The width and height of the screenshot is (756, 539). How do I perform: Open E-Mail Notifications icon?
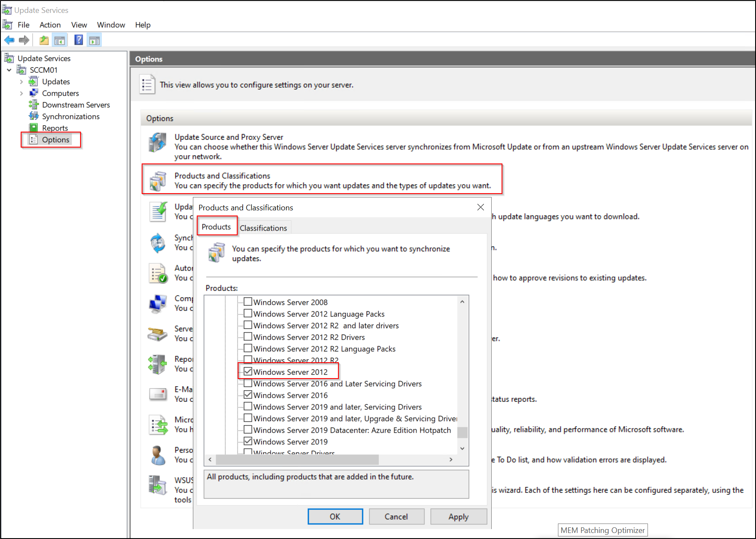coord(158,394)
